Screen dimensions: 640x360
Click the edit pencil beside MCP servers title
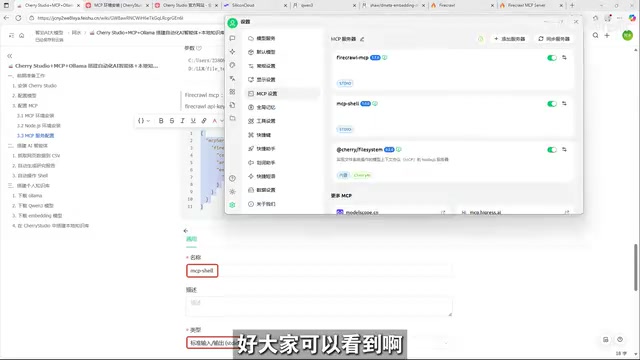[362, 39]
